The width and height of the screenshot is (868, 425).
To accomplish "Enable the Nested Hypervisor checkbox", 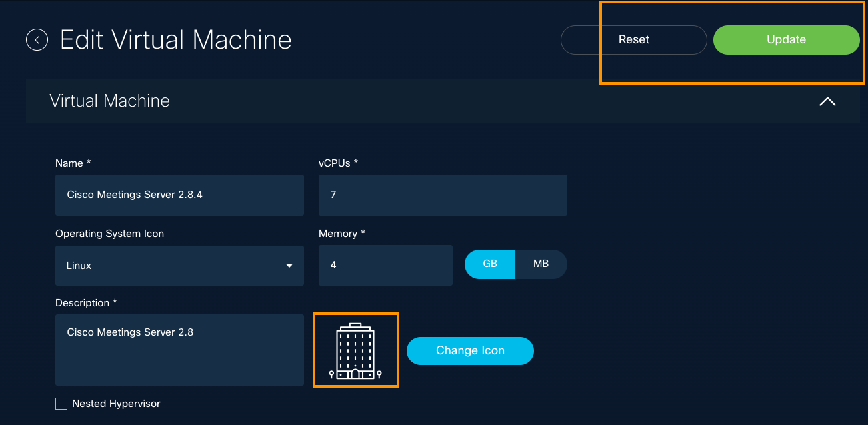I will 61,404.
